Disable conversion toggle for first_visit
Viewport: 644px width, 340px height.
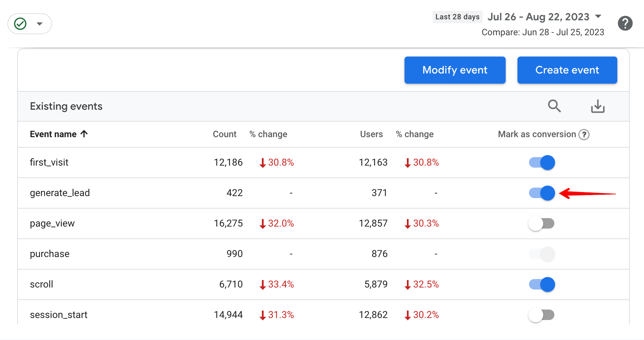coord(542,163)
